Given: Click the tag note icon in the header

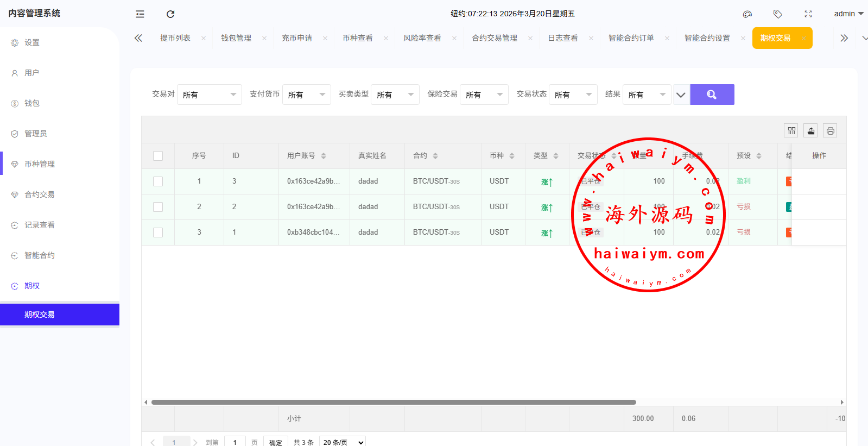Looking at the screenshot, I should [778, 14].
